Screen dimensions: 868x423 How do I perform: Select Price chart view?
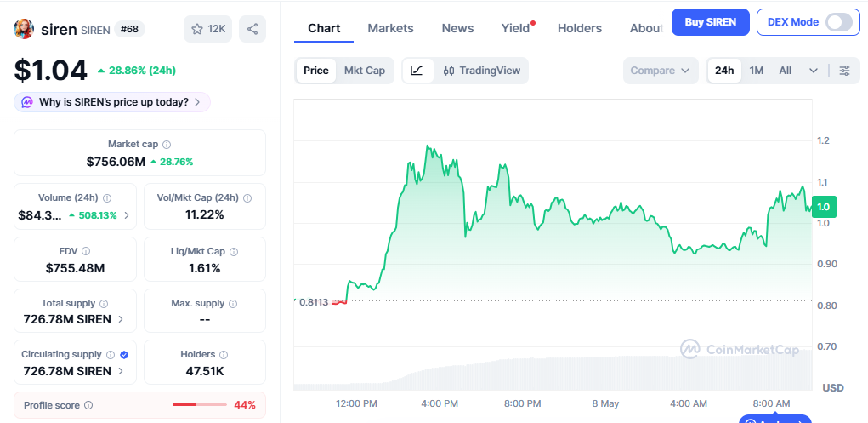click(316, 71)
